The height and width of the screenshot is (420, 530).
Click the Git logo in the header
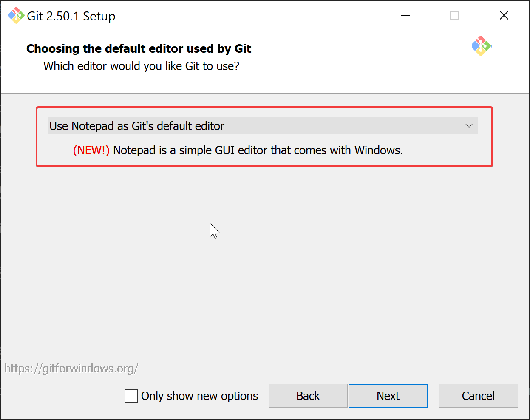tap(481, 46)
